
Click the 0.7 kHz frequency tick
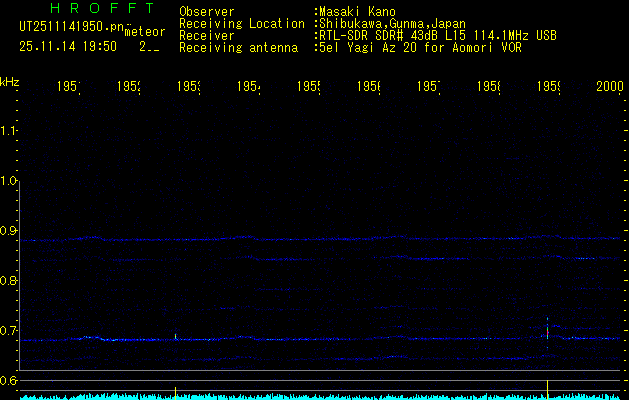[x=10, y=330]
